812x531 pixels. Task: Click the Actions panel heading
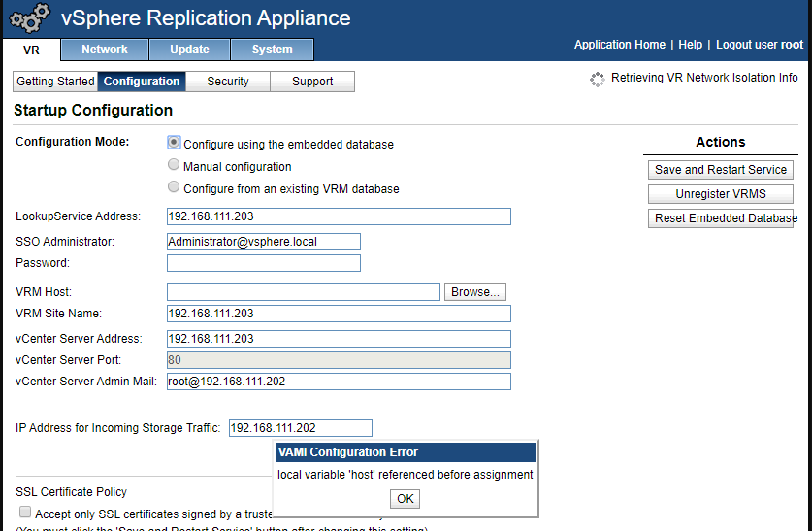(x=721, y=142)
